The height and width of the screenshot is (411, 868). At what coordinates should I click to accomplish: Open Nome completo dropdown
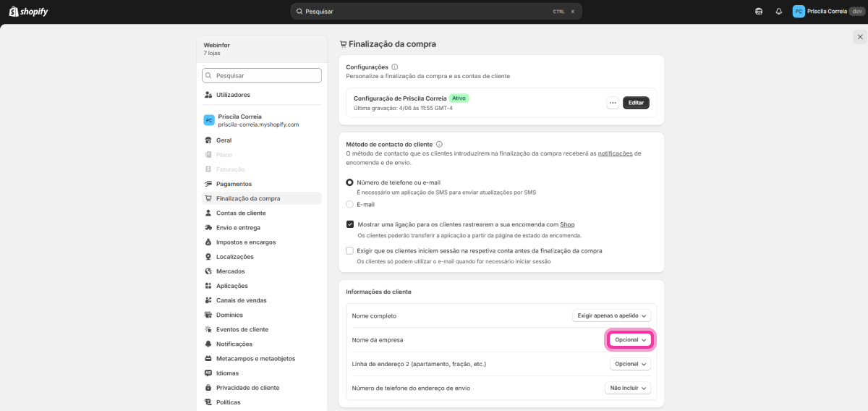[611, 315]
